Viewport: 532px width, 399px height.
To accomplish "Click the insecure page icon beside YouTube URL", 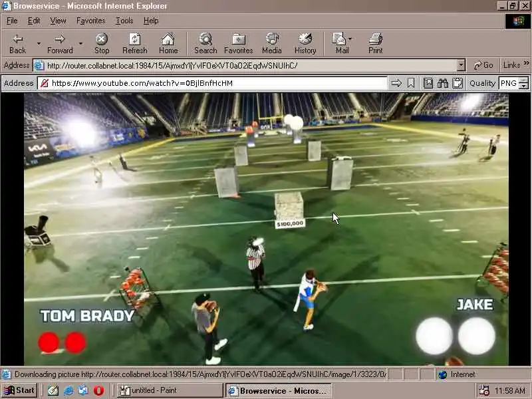I will [45, 83].
